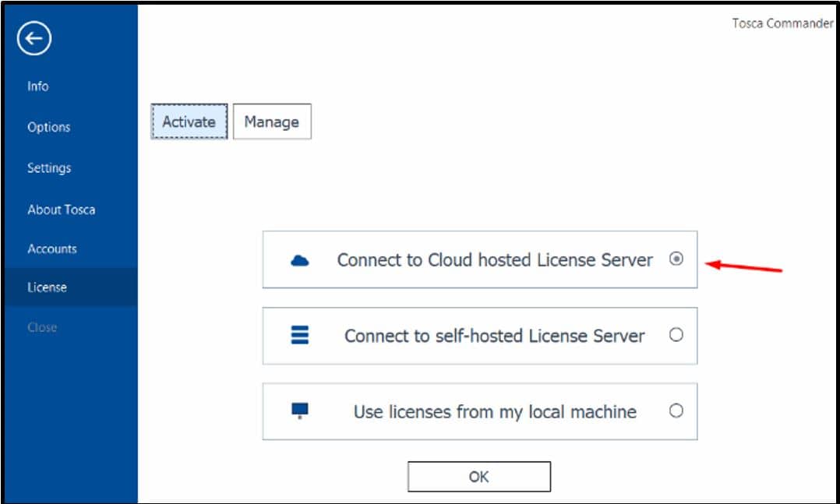Click the Tosca Commander title text

click(x=782, y=23)
